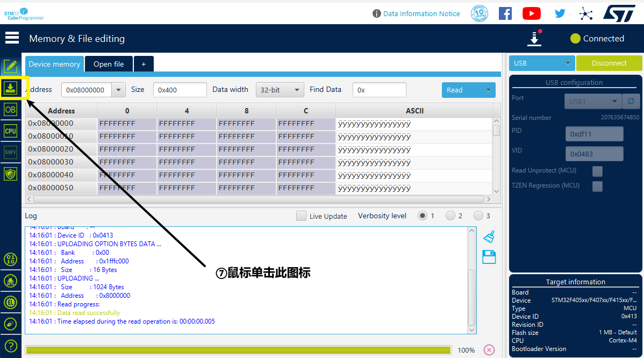Clear the log with broom icon
This screenshot has height=358, width=644.
tap(489, 237)
